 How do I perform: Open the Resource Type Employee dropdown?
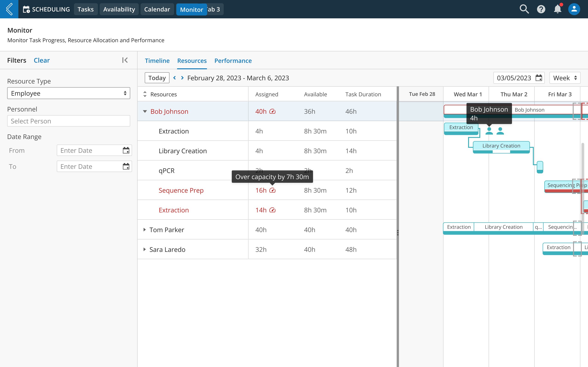[68, 93]
